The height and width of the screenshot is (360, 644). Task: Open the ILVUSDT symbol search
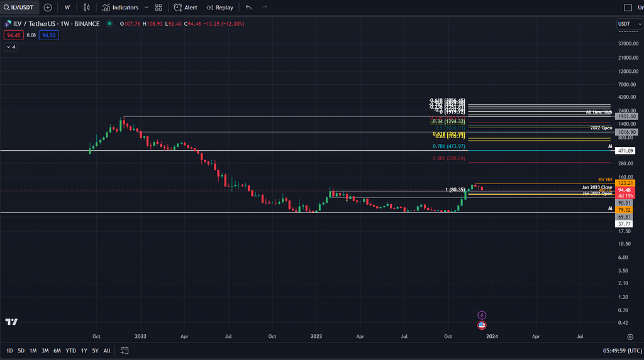coord(19,8)
